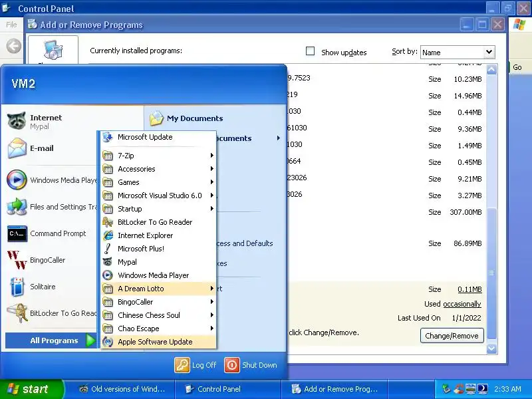Launch Solitaire card icon
The height and width of the screenshot is (399, 532).
click(17, 287)
